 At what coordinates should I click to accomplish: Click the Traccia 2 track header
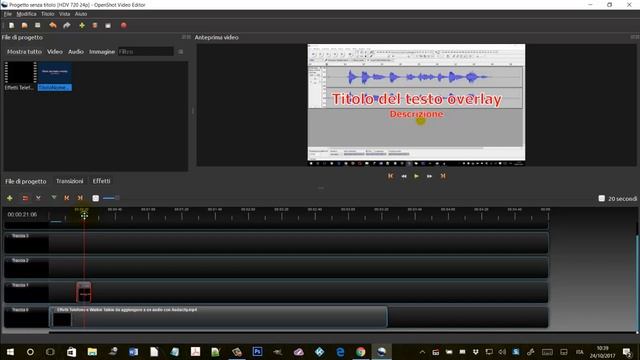click(x=26, y=267)
